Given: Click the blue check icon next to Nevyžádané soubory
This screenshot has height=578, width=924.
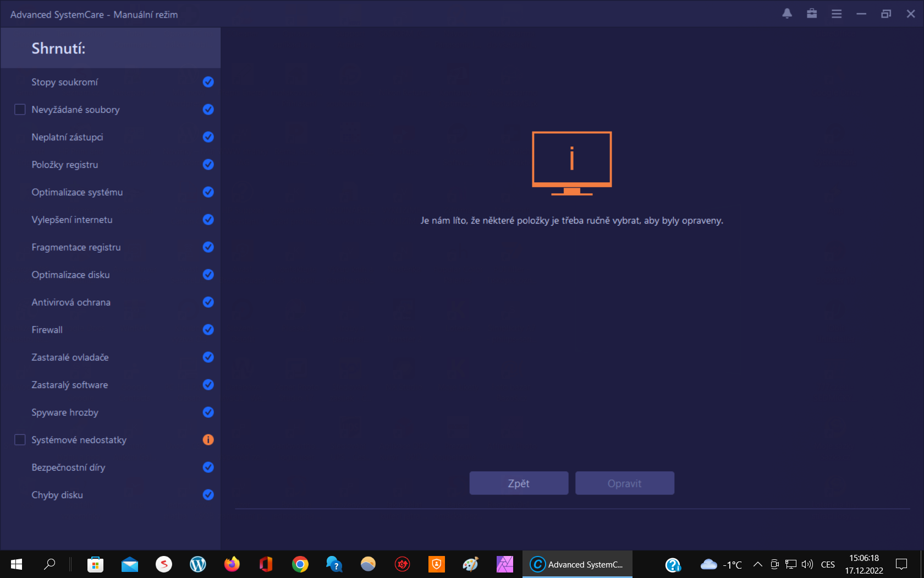Looking at the screenshot, I should [208, 110].
